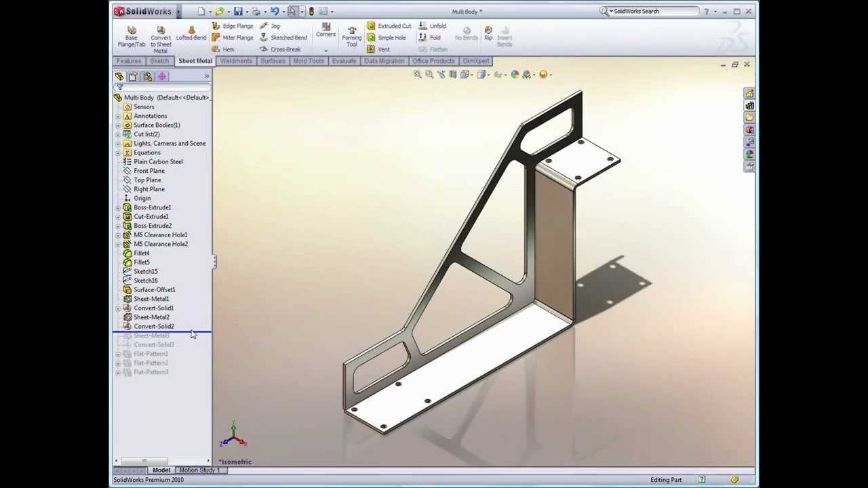Switch to the Weldments tab
This screenshot has height=488, width=868.
tap(236, 61)
